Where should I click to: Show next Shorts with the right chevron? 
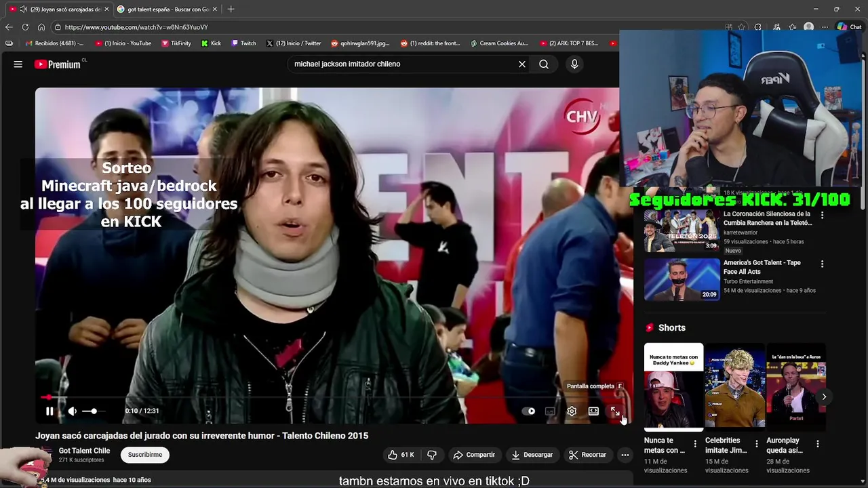click(x=824, y=397)
